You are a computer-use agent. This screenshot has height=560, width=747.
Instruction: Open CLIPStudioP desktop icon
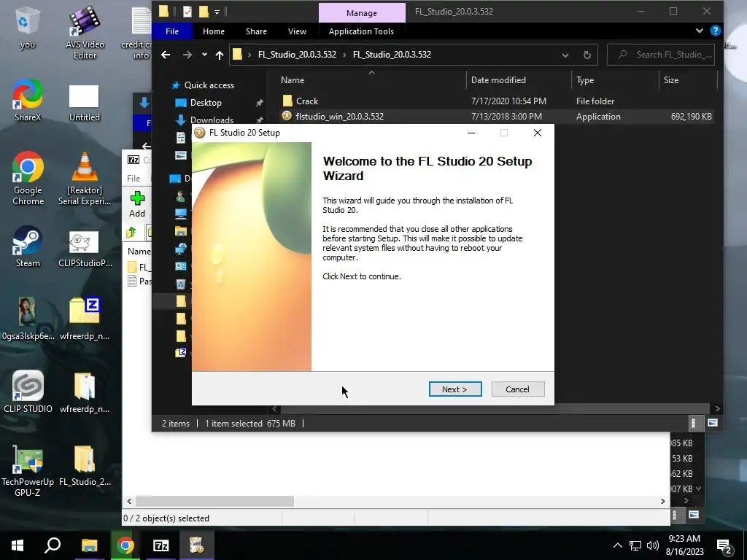tap(85, 249)
